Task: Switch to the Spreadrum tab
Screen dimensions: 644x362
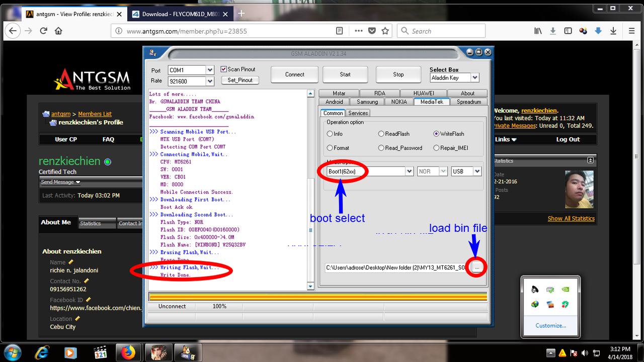Action: pyautogui.click(x=469, y=102)
